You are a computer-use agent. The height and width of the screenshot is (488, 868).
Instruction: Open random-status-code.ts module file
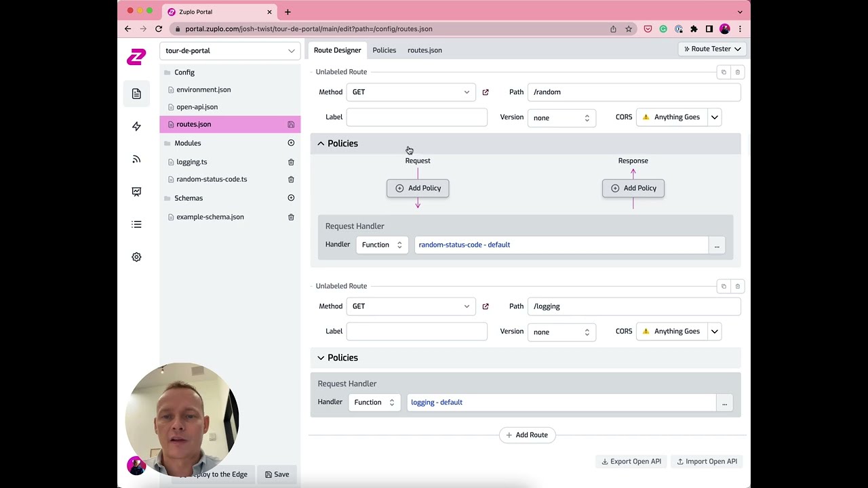[x=212, y=180]
